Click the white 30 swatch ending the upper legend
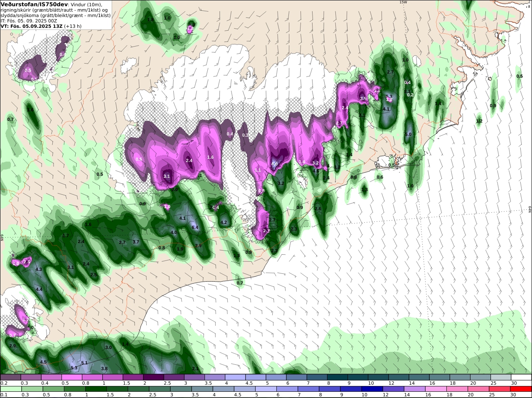The width and height of the screenshot is (532, 398). point(521,377)
